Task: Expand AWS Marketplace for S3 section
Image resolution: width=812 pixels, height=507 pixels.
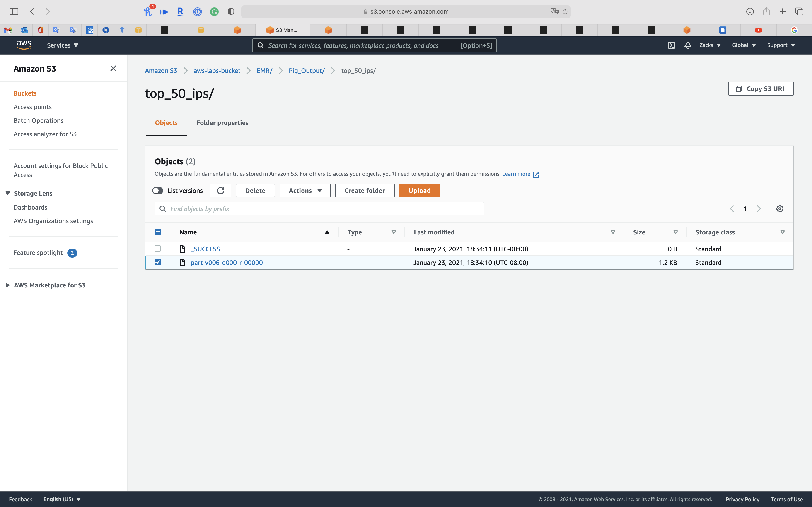Action: (x=8, y=285)
